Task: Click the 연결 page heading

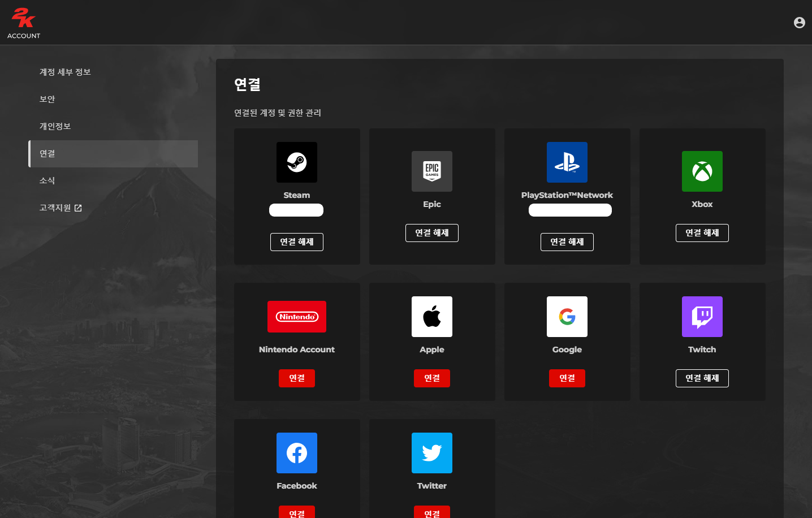Action: tap(248, 84)
